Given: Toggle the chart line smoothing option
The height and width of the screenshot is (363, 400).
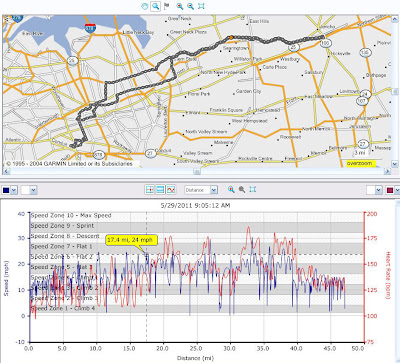Looking at the screenshot, I should (x=171, y=190).
